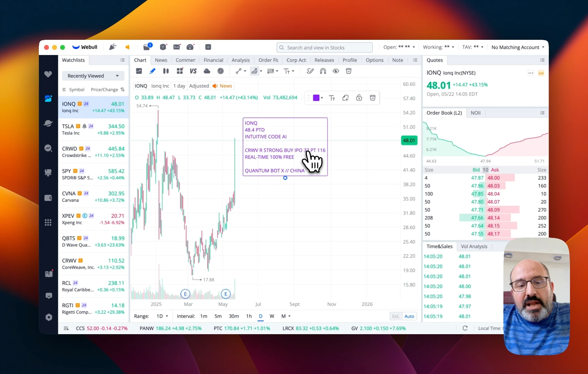This screenshot has height=374, width=588.
Task: Click the refresh icon in bottom status bar
Action: click(x=465, y=328)
